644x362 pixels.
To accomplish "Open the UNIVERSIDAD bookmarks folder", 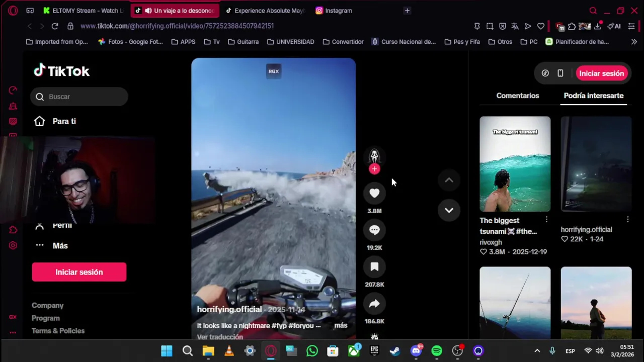I will pos(290,42).
